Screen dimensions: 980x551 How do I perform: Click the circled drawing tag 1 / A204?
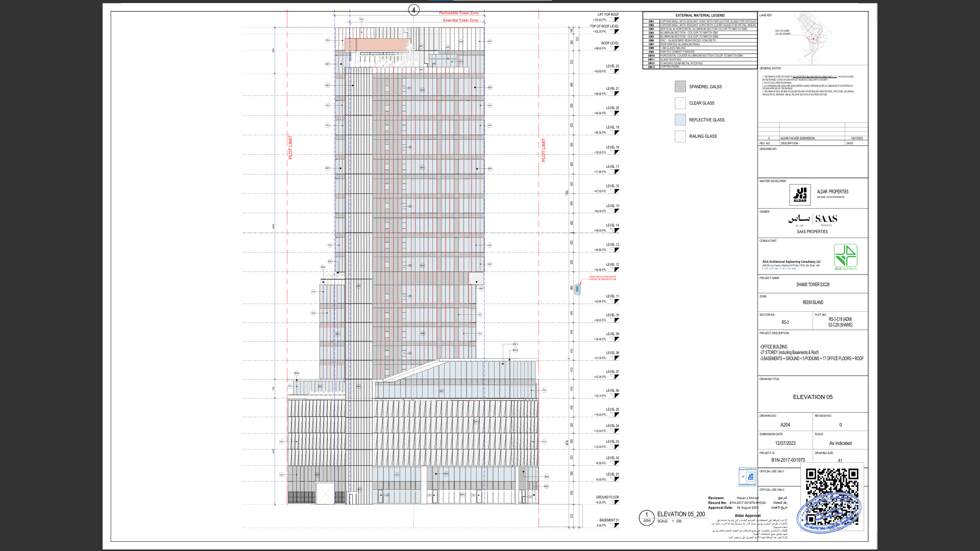click(647, 517)
